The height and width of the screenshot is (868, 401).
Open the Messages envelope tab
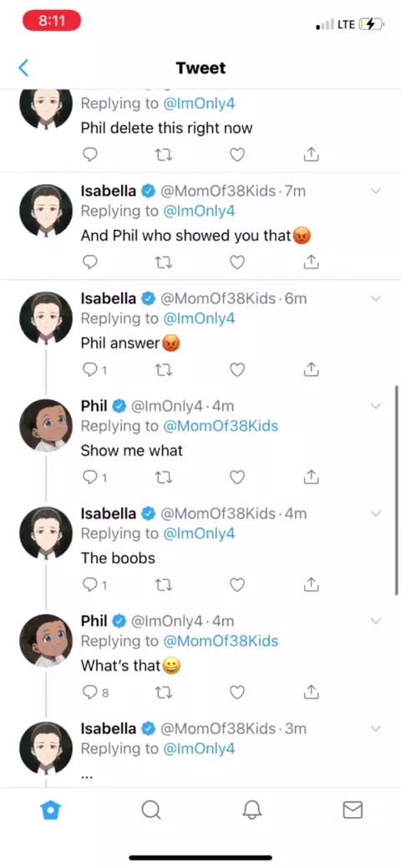coord(353,809)
